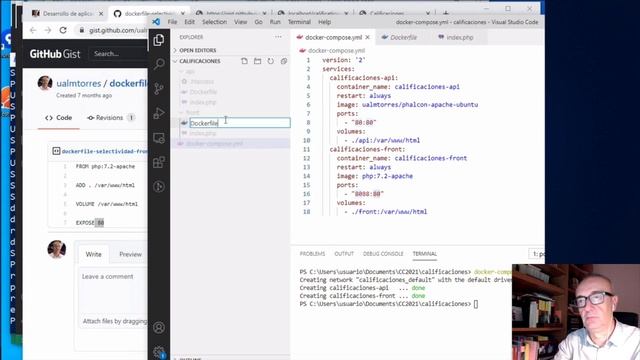Image resolution: width=640 pixels, height=360 pixels.
Task: Click the ualmtorres user link
Action: (x=78, y=83)
